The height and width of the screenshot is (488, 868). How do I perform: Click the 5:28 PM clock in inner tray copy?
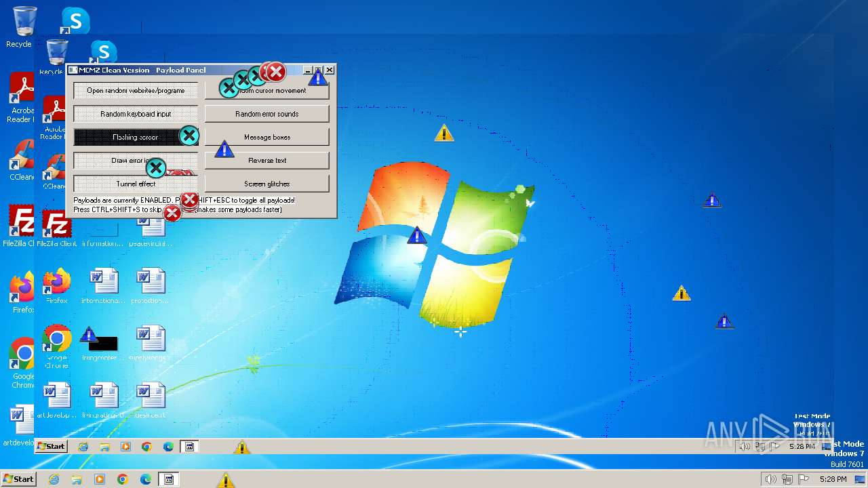pos(802,447)
